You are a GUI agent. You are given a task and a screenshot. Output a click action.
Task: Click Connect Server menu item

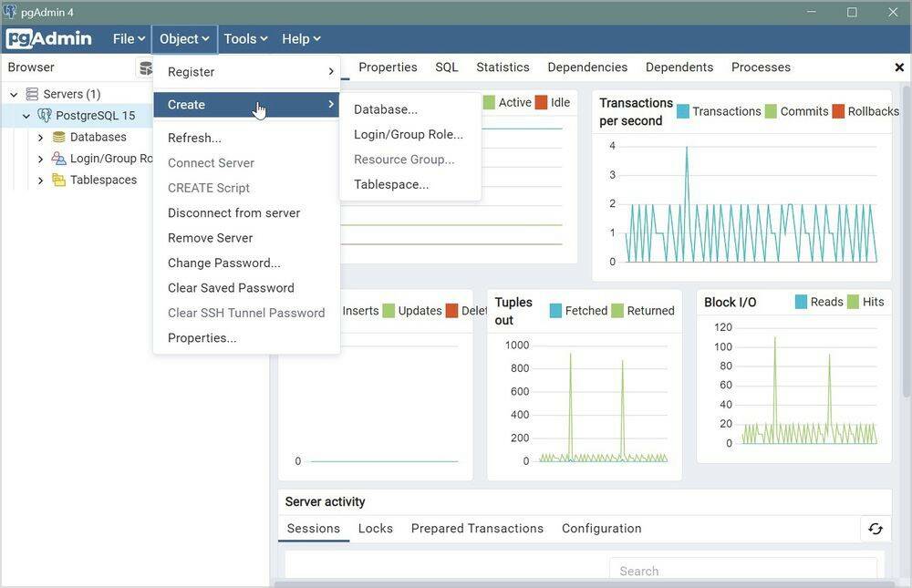pos(246,163)
